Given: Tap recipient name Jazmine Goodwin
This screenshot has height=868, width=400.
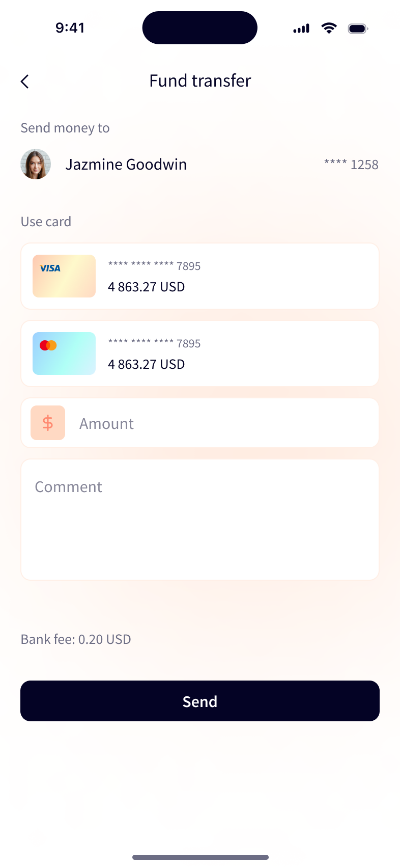Looking at the screenshot, I should point(126,165).
